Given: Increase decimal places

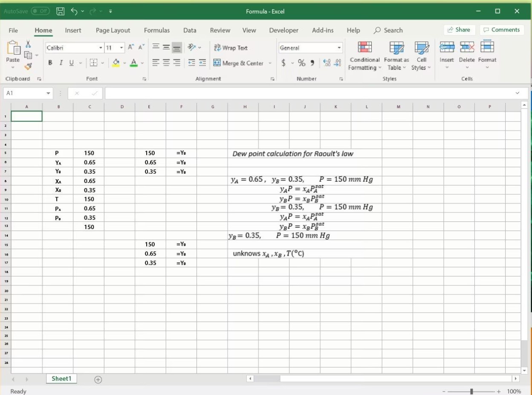Looking at the screenshot, I should tap(327, 62).
